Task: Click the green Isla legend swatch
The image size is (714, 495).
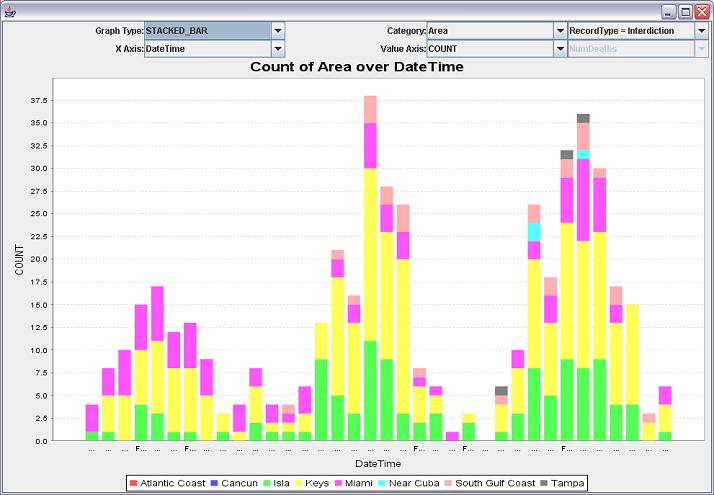Action: tap(267, 483)
